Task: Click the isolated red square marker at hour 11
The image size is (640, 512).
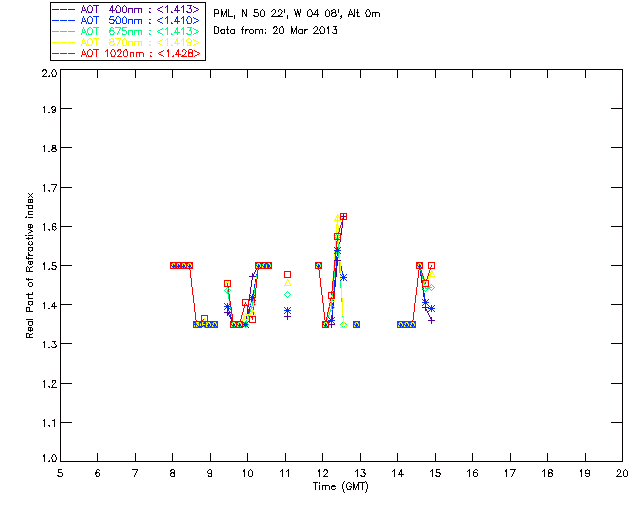Action: click(287, 275)
